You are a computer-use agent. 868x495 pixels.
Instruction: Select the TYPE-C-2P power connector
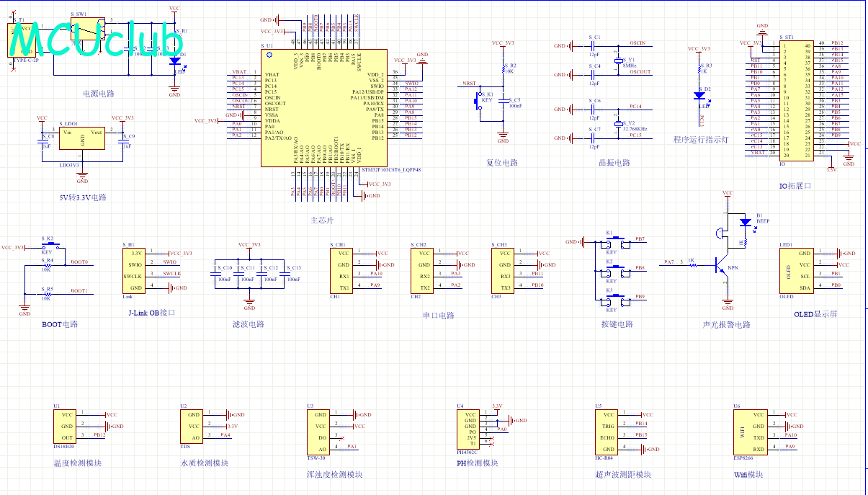pyautogui.click(x=19, y=40)
